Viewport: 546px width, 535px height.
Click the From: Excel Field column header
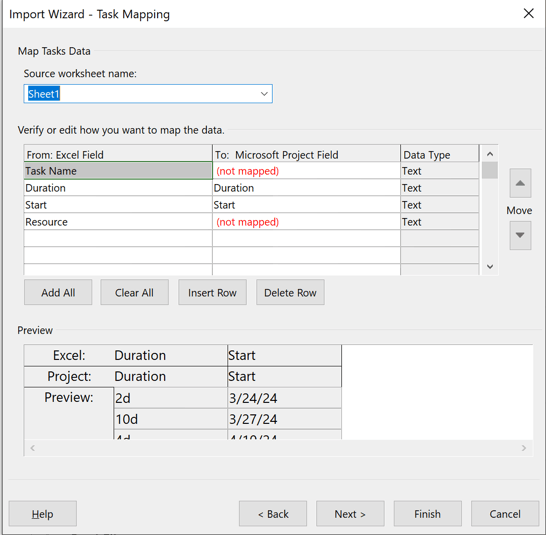pos(118,154)
